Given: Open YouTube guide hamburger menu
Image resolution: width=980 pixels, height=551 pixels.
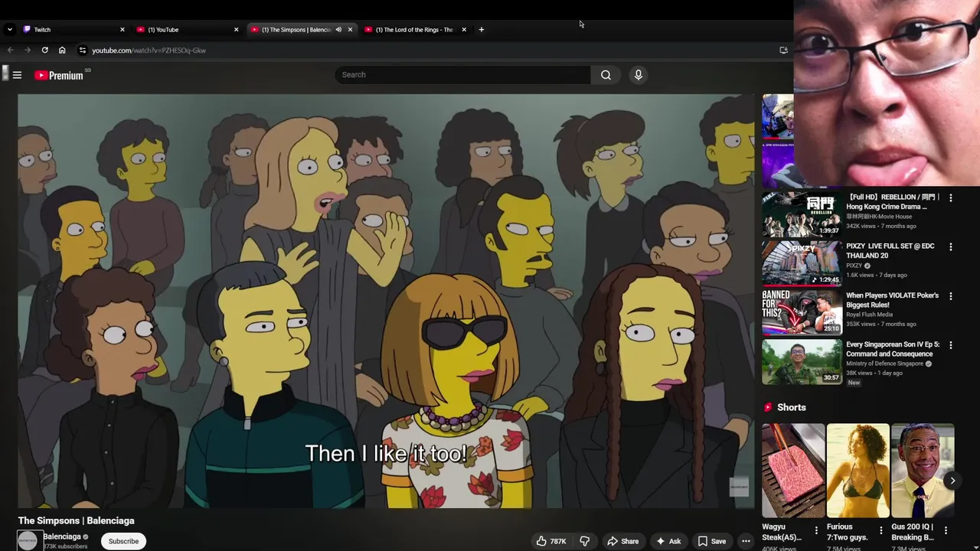Looking at the screenshot, I should (17, 75).
